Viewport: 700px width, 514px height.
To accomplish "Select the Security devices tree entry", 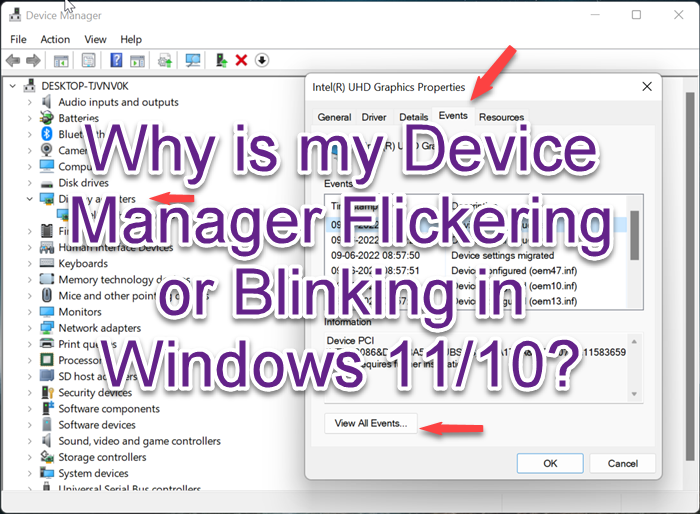I will (x=95, y=393).
